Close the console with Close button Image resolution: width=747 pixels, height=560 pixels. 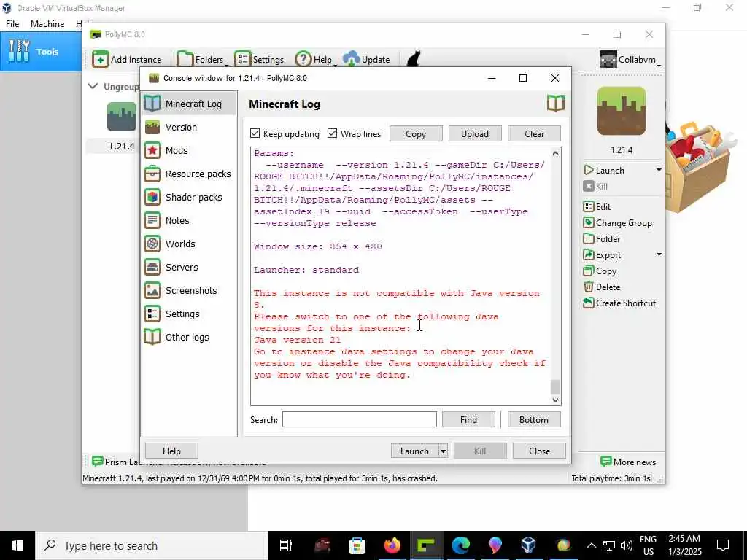click(x=539, y=451)
